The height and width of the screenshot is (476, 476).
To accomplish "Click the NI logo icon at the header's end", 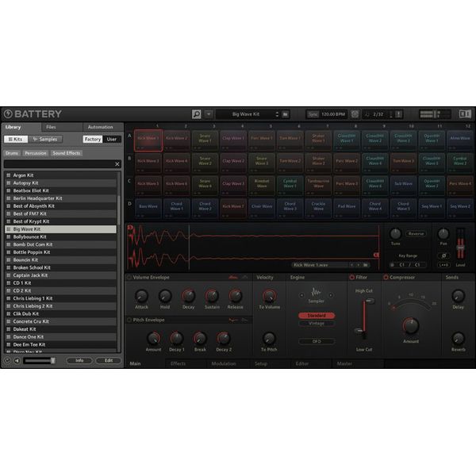I will pos(465,114).
